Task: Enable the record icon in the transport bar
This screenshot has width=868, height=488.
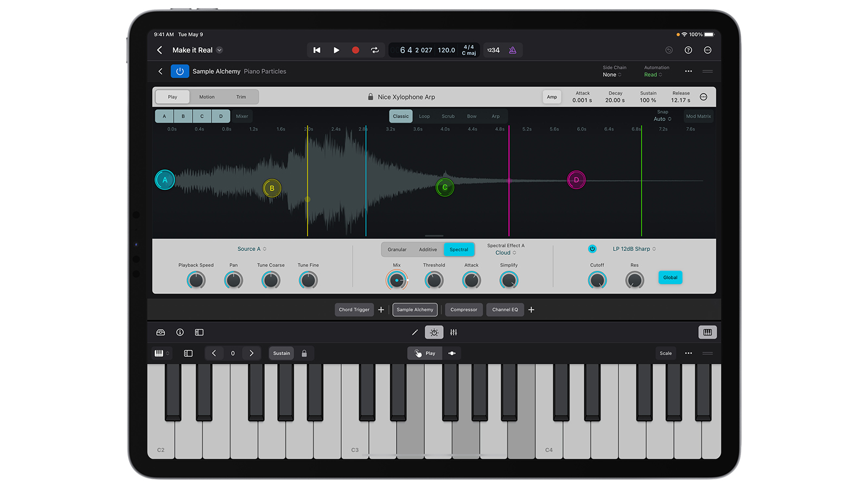Action: (355, 50)
